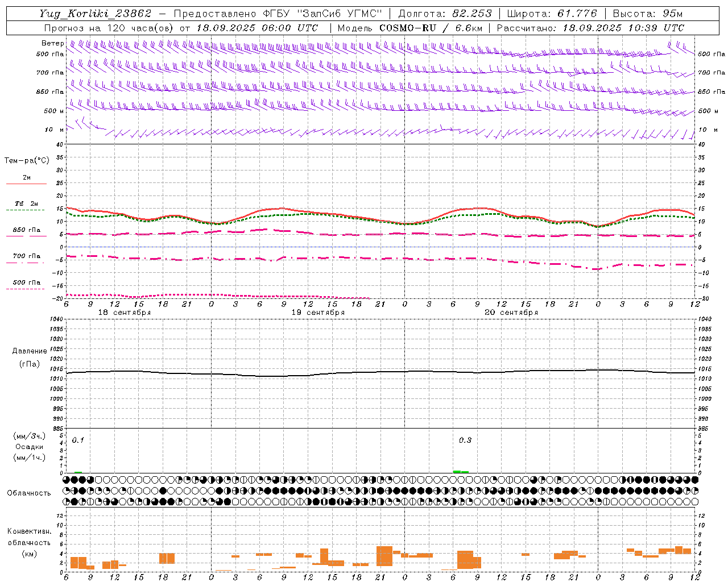Click the 0.1 precipitation amount value

[78, 440]
